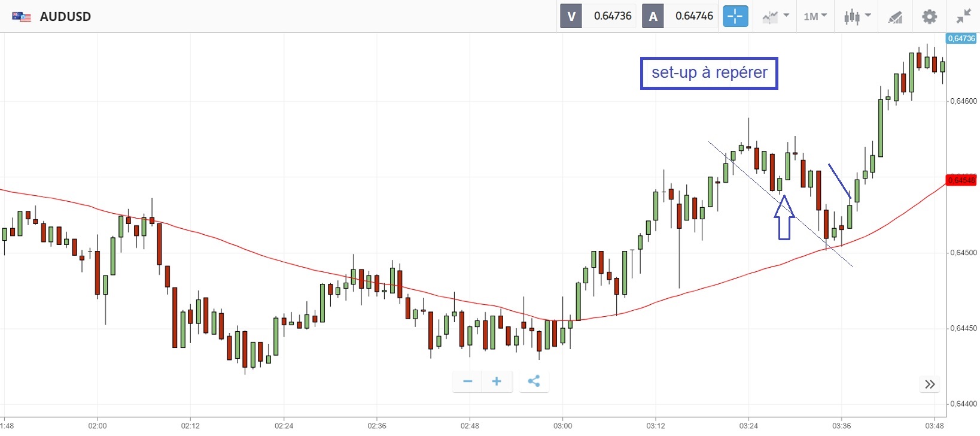Open the compare/indicators chart dropdown

[x=775, y=16]
